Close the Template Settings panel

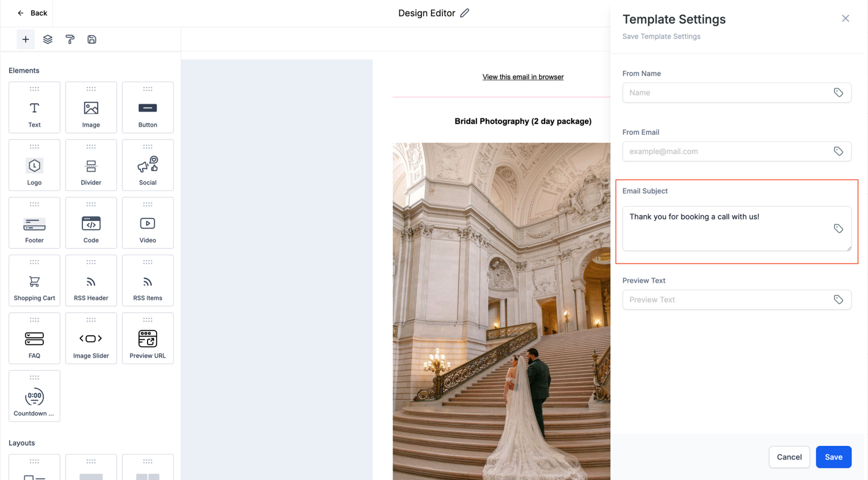[x=845, y=18]
